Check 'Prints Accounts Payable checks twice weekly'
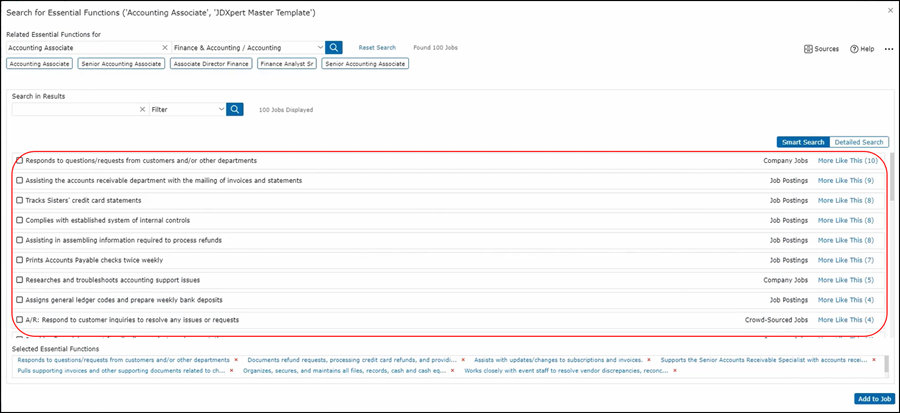 [19, 260]
